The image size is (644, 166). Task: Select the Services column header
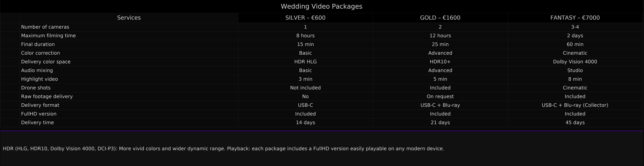click(x=129, y=18)
